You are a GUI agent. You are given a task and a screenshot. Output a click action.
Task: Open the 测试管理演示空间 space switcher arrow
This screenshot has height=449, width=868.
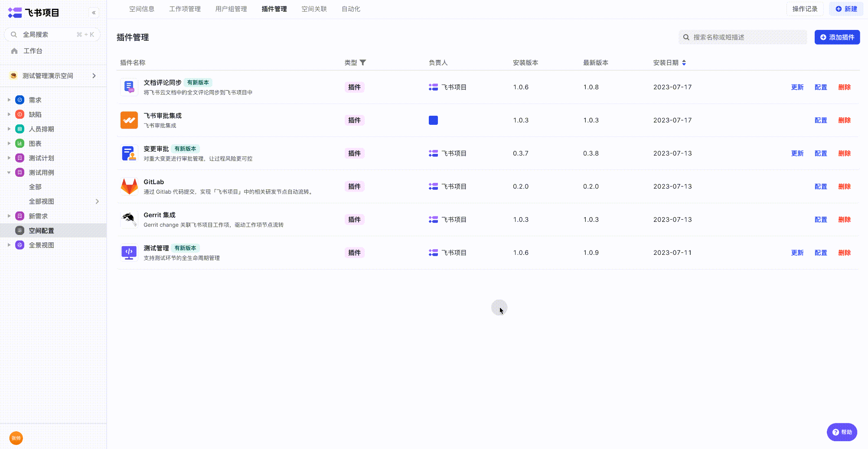coord(94,76)
